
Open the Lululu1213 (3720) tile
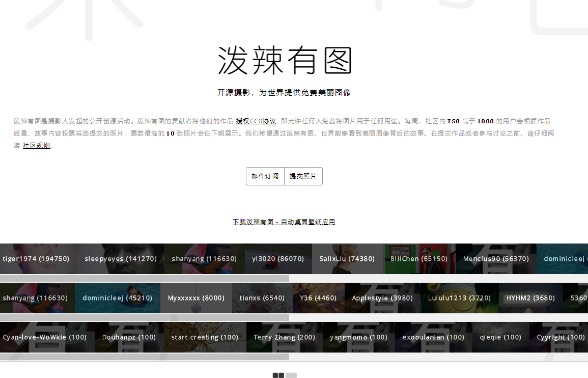(460, 298)
